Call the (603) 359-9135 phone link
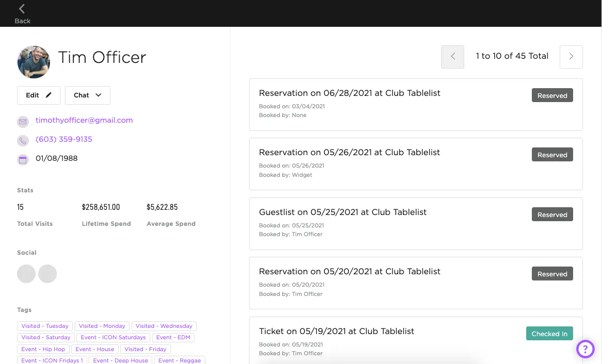The width and height of the screenshot is (602, 364). click(64, 139)
